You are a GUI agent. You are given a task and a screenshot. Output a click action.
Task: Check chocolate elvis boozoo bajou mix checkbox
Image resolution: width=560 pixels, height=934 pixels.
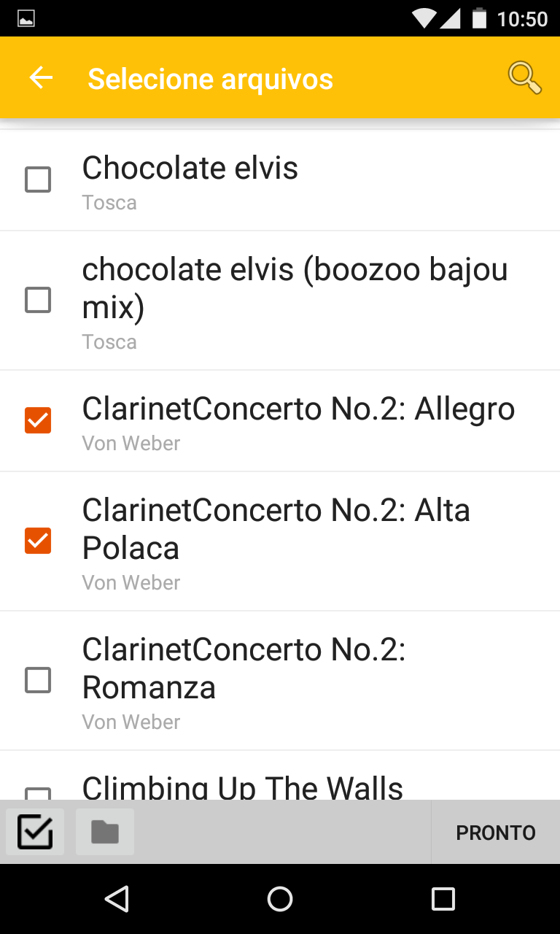point(38,300)
